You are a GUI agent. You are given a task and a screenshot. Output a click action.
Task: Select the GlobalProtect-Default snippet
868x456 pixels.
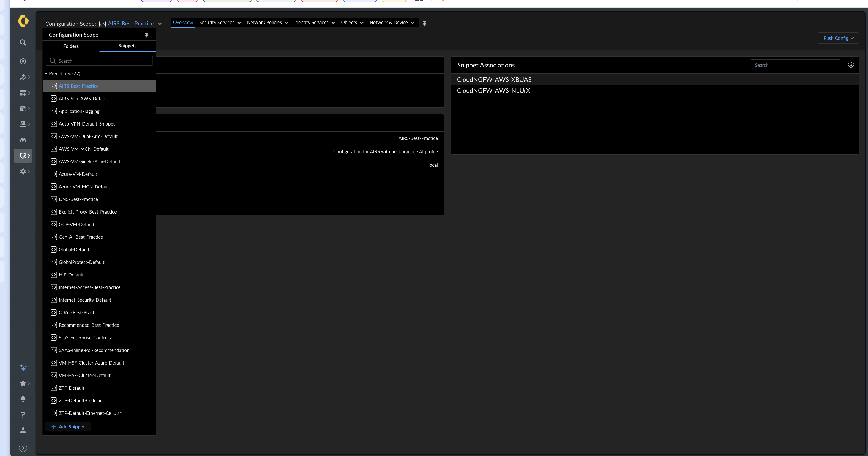100,262
